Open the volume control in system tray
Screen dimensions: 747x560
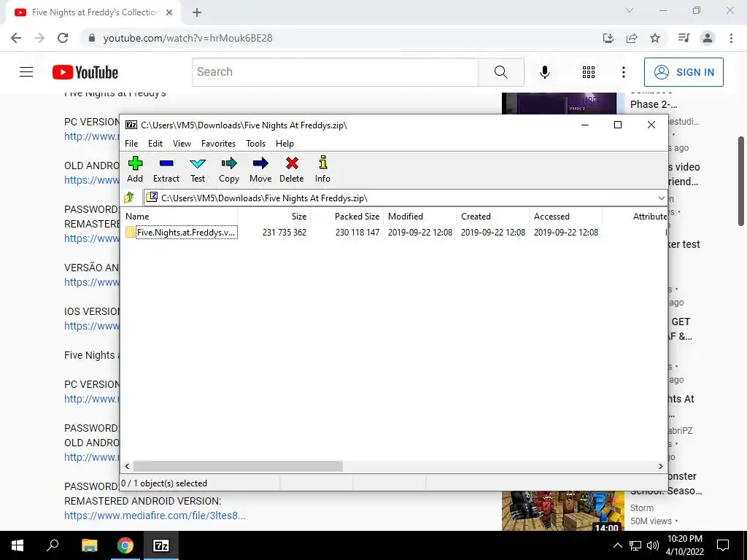(653, 545)
